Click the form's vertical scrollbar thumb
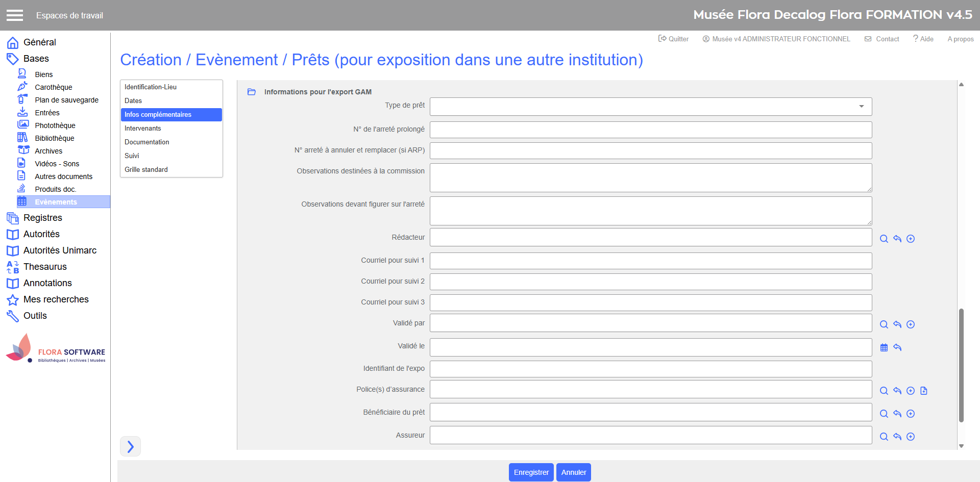 coord(961,365)
